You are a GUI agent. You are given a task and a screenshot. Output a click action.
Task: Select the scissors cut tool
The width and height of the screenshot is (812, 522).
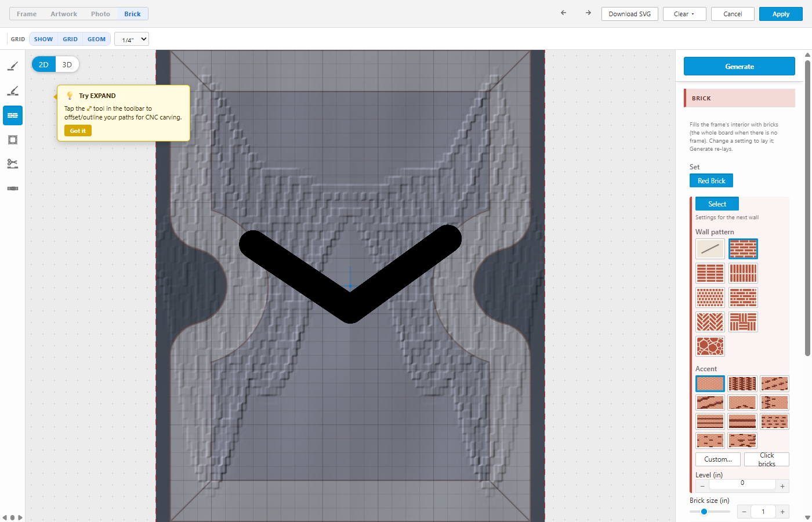pos(13,164)
